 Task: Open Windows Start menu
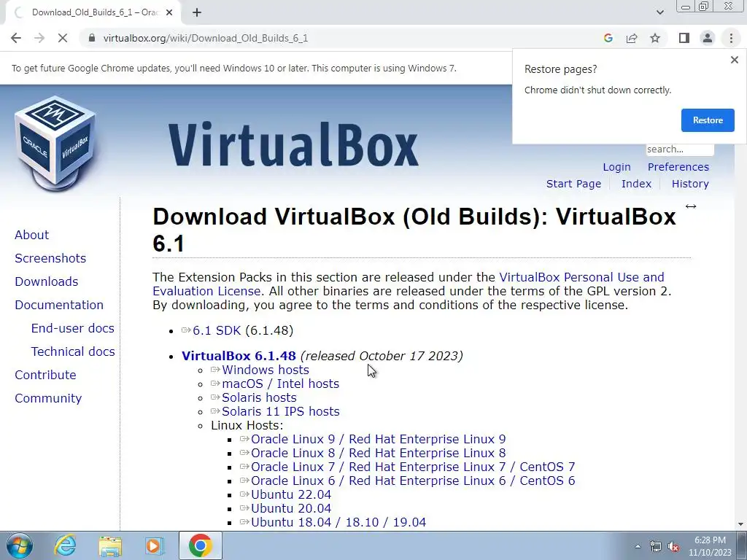click(20, 545)
